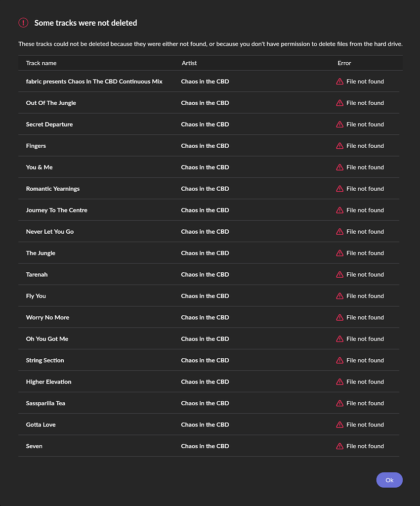Click warning icon for Out Of The Jungle
The width and height of the screenshot is (420, 506).
[x=339, y=103]
